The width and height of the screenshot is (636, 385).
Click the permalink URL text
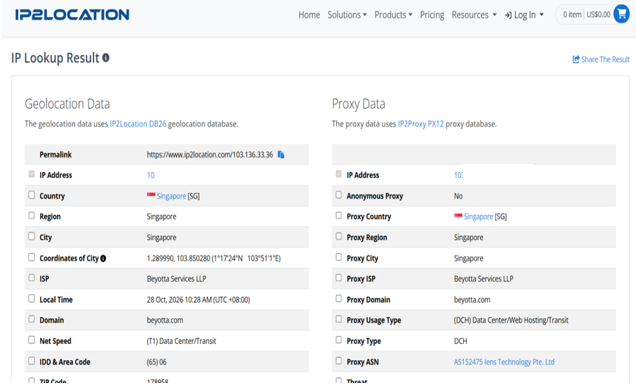(x=210, y=155)
